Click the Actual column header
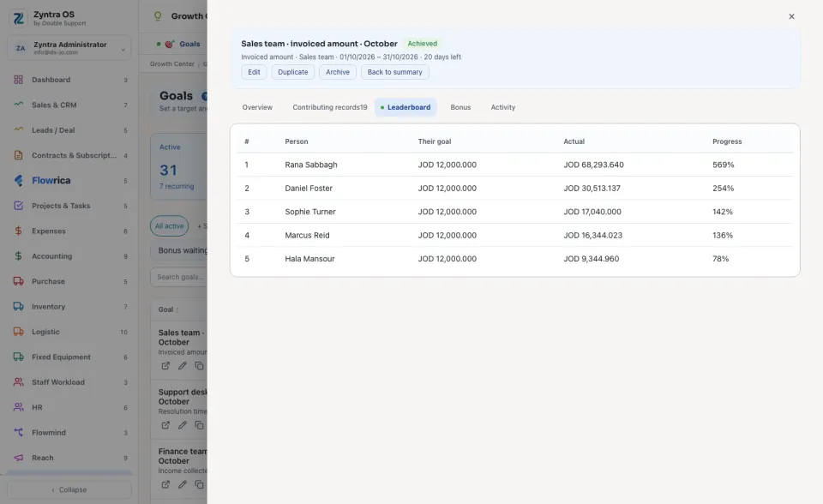 coord(574,141)
